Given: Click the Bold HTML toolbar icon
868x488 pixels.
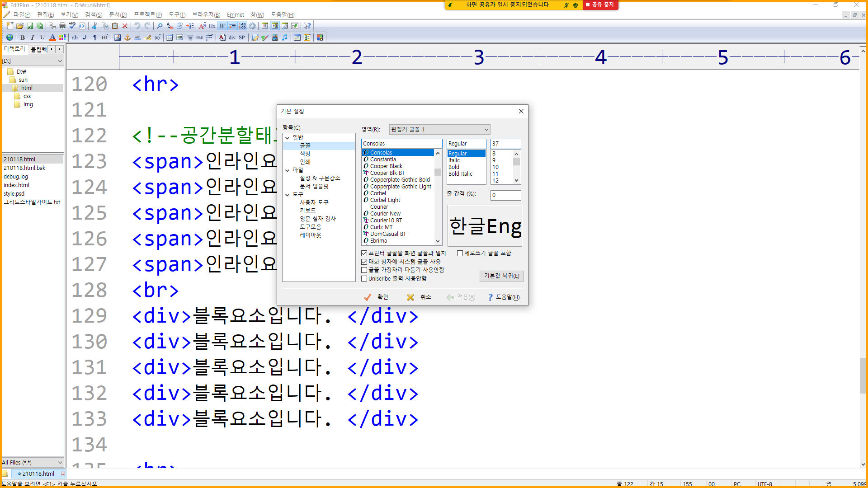Looking at the screenshot, I should 23,38.
